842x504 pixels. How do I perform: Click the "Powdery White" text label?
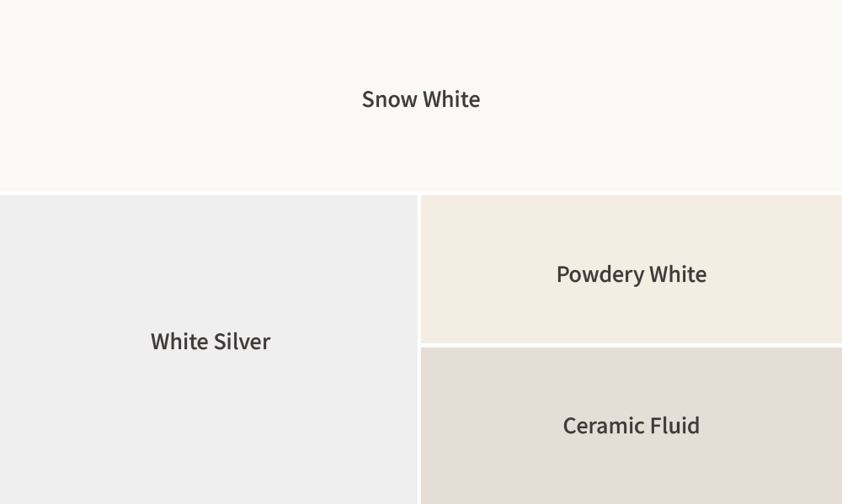pos(631,274)
